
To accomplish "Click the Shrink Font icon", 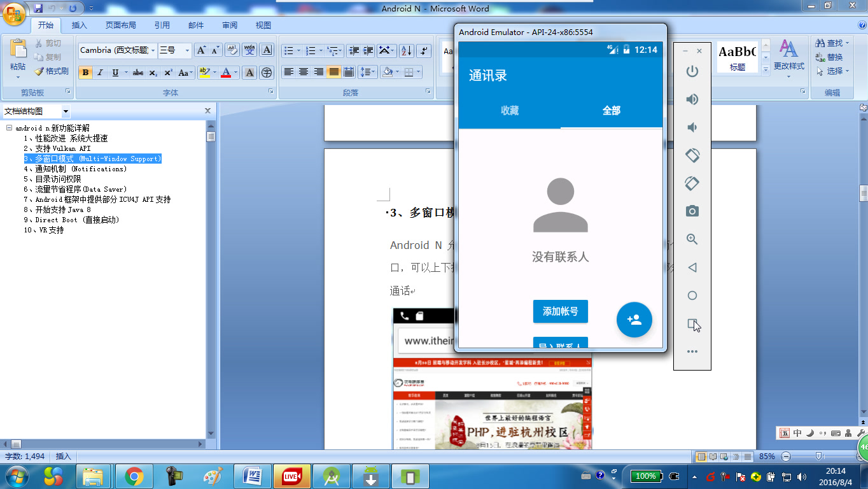I will click(x=215, y=50).
